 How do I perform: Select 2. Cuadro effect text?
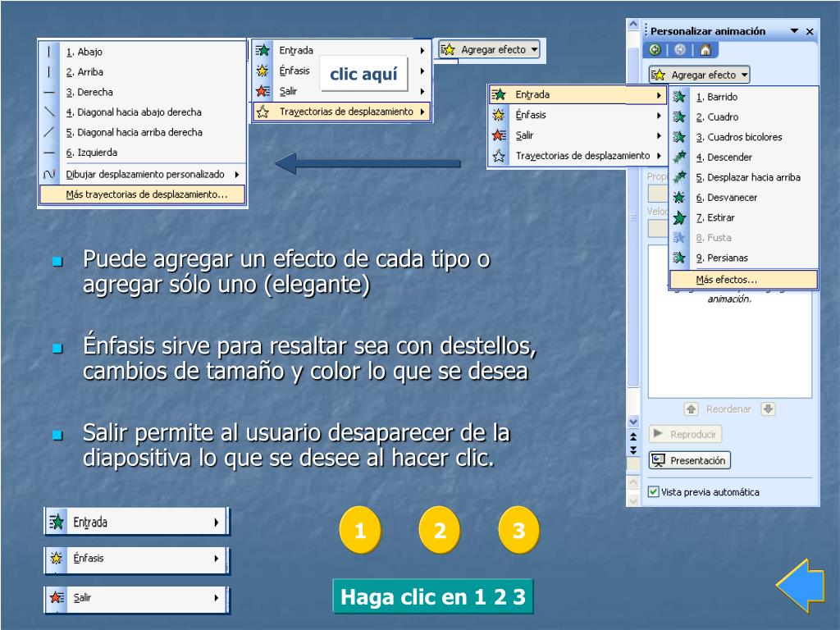[x=717, y=116]
